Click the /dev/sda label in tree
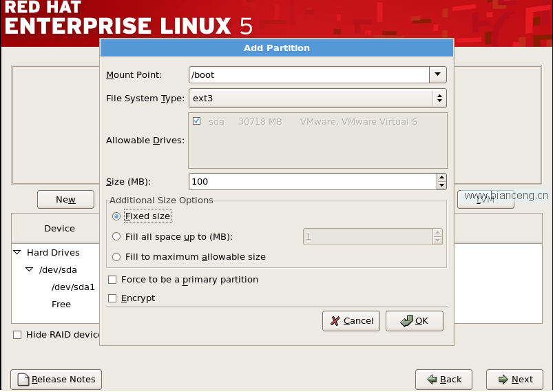This screenshot has width=553, height=392. 58,270
